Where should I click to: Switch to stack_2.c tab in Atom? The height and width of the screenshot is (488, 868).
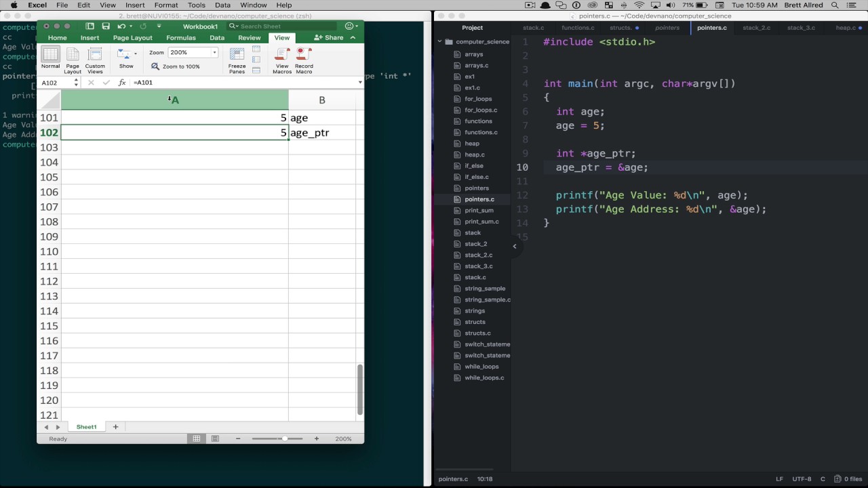point(756,28)
